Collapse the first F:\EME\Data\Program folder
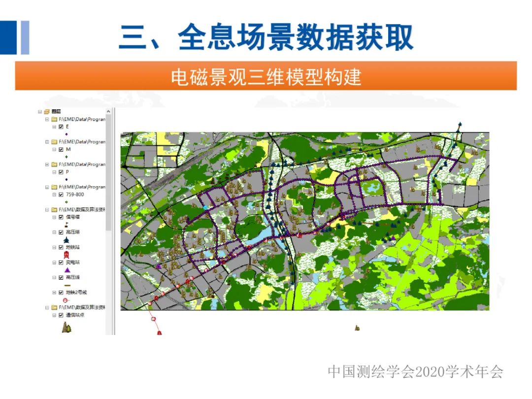The height and width of the screenshot is (399, 532). tap(46, 120)
